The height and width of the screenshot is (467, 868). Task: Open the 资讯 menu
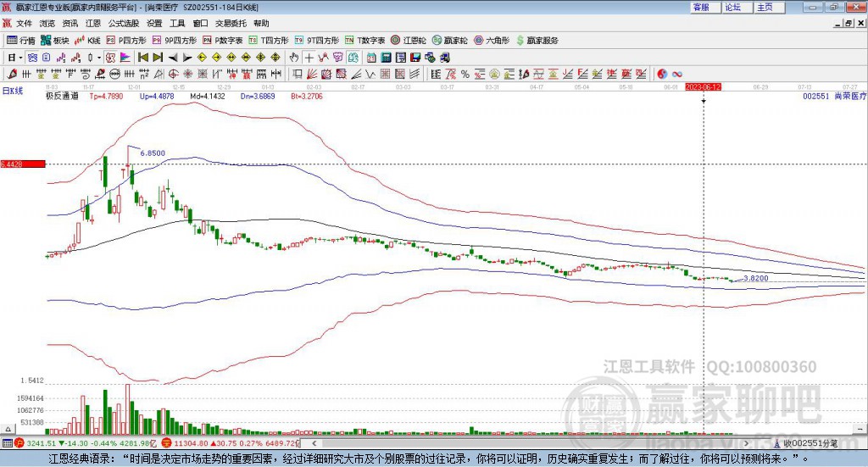pyautogui.click(x=70, y=23)
